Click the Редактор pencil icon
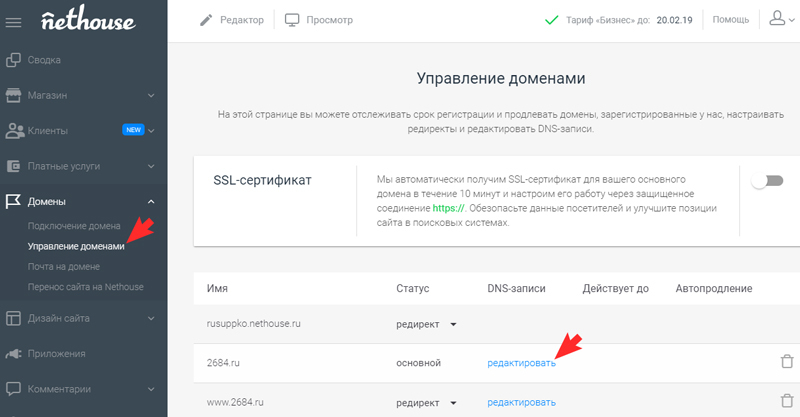 206,20
